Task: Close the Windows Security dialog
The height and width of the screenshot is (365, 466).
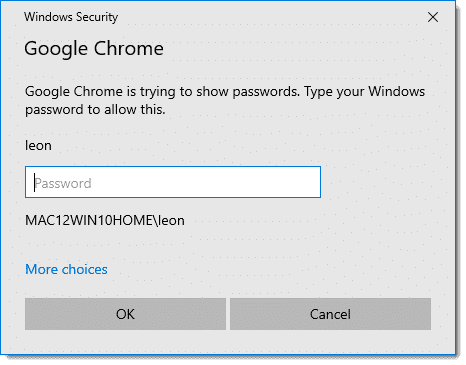Action: point(433,17)
